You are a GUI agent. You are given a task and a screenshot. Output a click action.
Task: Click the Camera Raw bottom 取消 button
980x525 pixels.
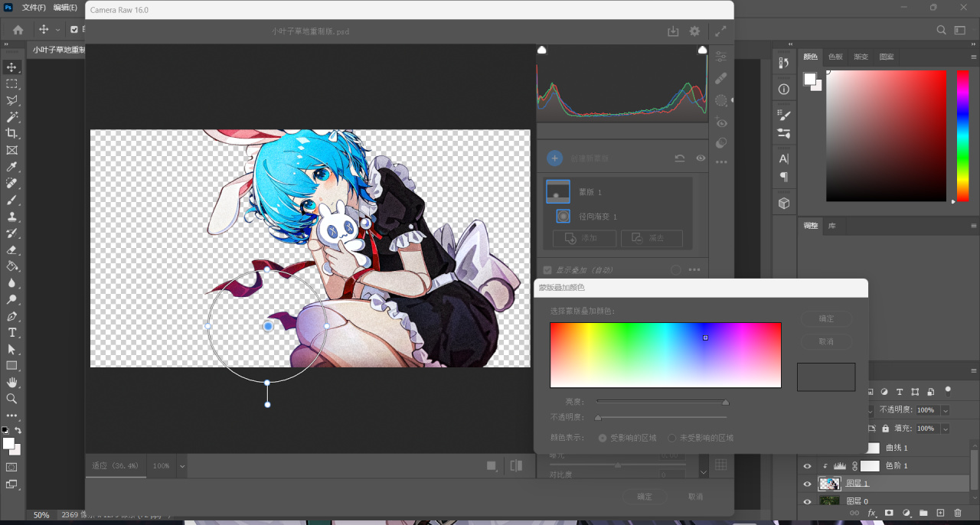[x=695, y=497]
